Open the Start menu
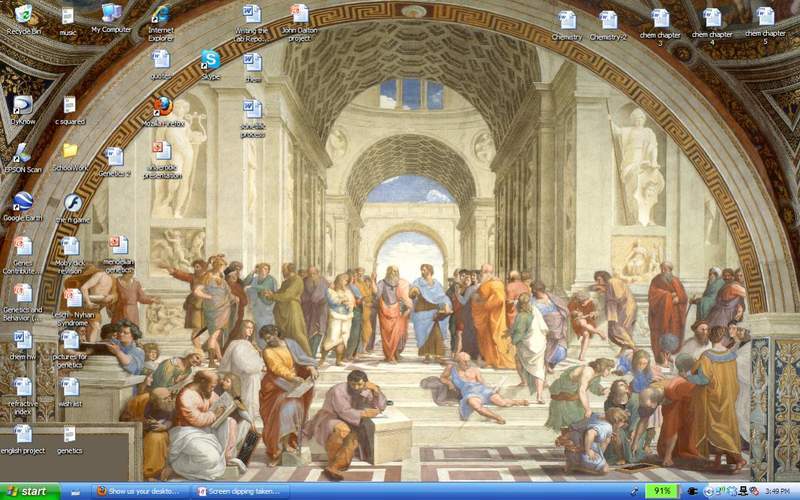This screenshot has height=500, width=800. click(30, 491)
